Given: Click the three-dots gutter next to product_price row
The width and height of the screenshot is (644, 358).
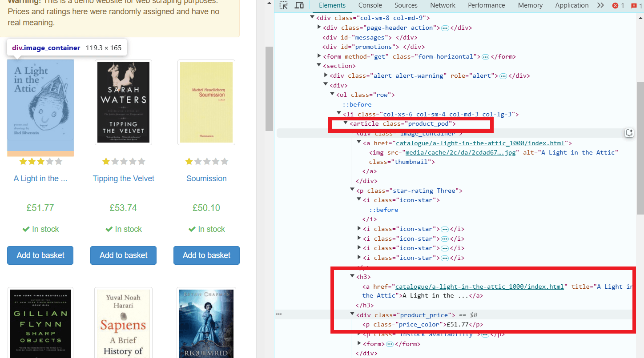Looking at the screenshot, I should click(x=279, y=314).
